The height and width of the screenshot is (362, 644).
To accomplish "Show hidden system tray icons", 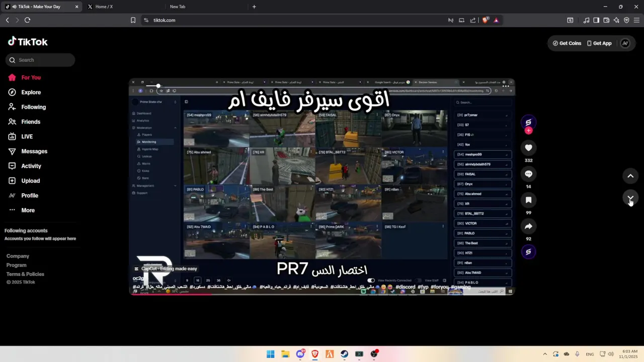I will [545, 354].
